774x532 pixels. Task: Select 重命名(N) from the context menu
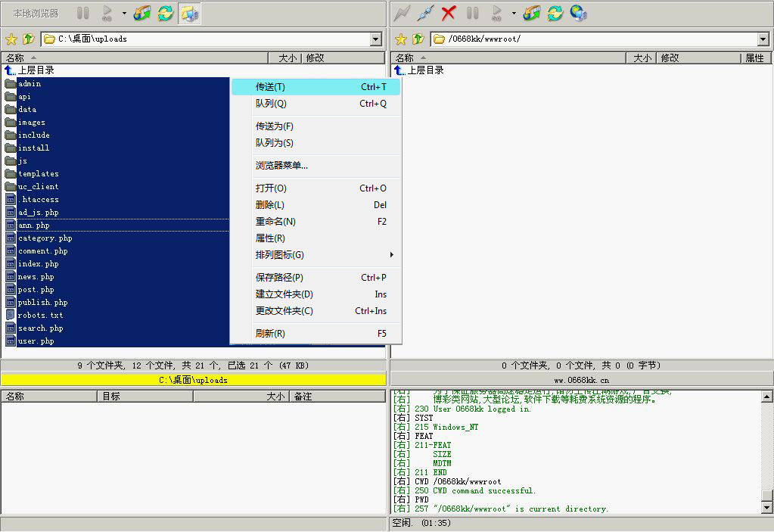[x=316, y=222]
